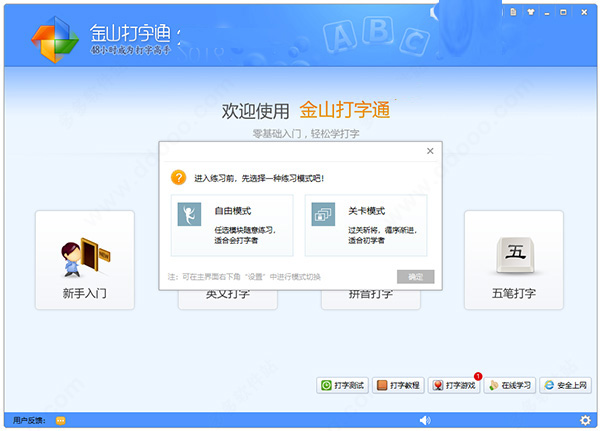Open 在线学习 online learning
Image resolution: width=600 pixels, height=431 pixels.
[510, 385]
